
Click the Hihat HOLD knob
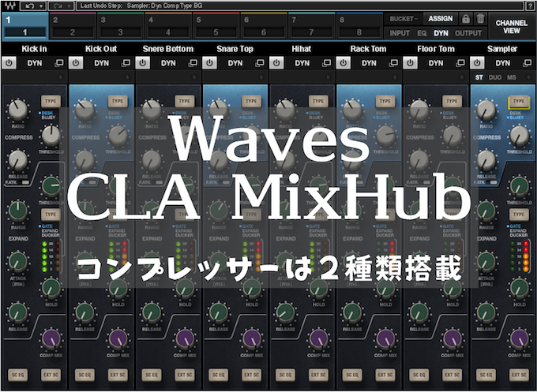tap(318, 288)
